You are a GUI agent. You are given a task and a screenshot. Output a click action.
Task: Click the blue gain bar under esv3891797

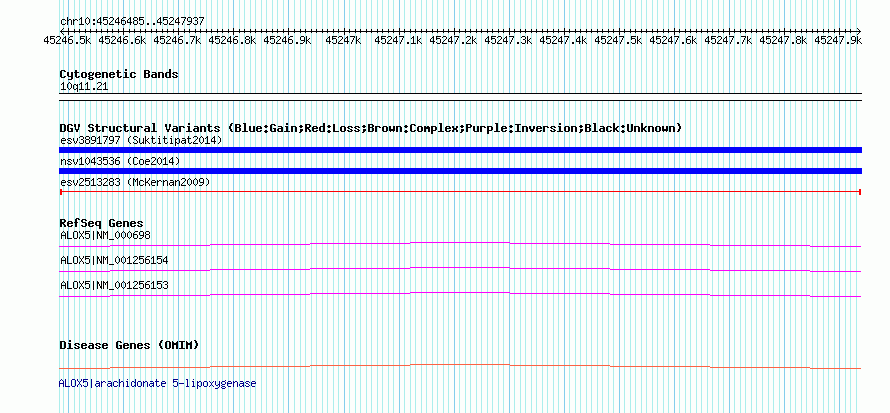(x=460, y=150)
